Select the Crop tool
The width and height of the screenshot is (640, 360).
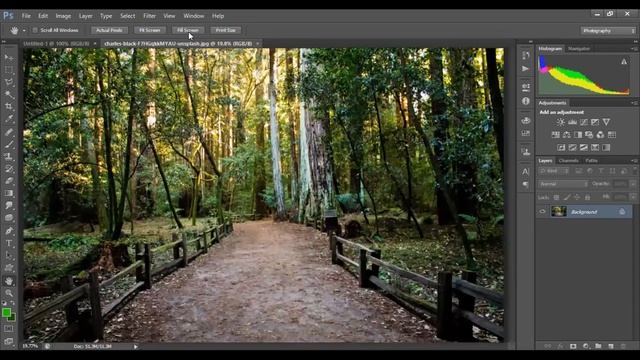9,107
